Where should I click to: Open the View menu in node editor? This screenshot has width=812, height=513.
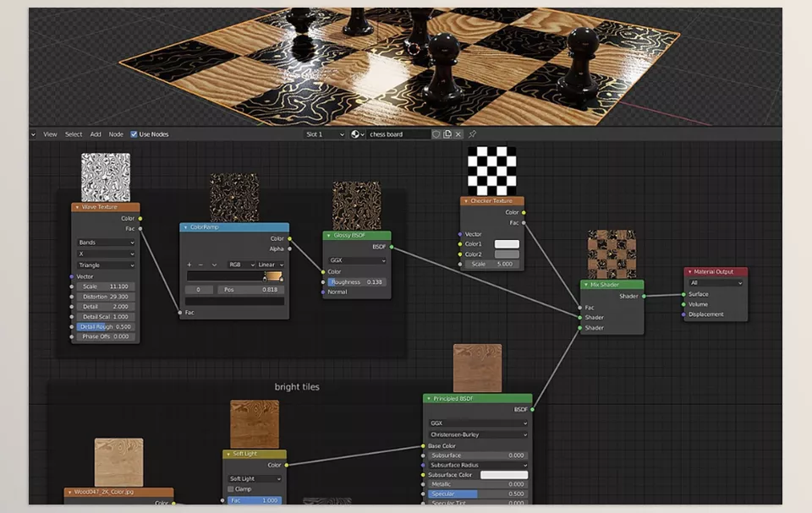click(x=50, y=134)
